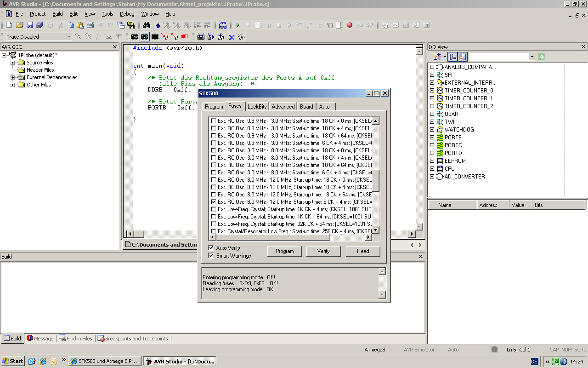588x368 pixels.
Task: Collapse the 1Probe (default) project node
Action: point(4,55)
